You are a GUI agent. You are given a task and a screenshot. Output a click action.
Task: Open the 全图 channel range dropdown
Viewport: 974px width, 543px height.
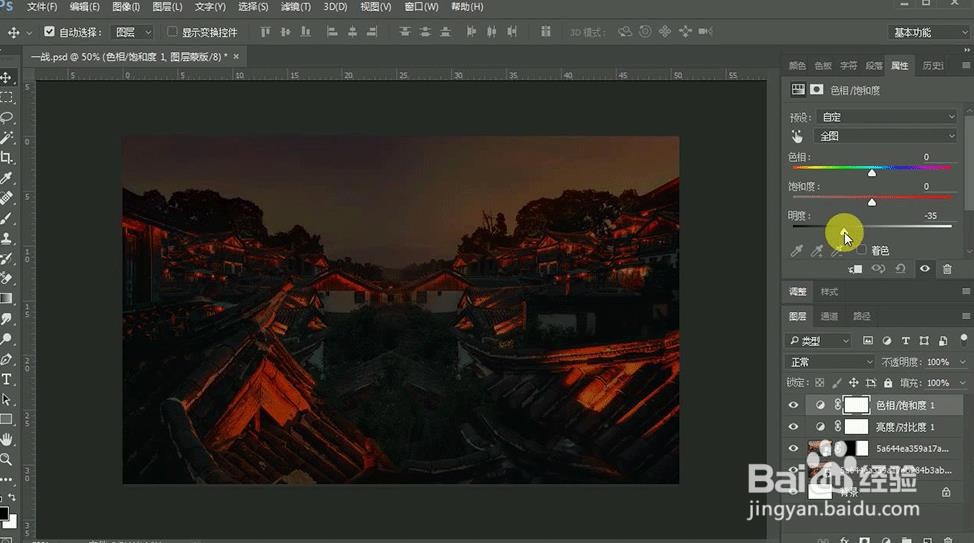(x=885, y=136)
